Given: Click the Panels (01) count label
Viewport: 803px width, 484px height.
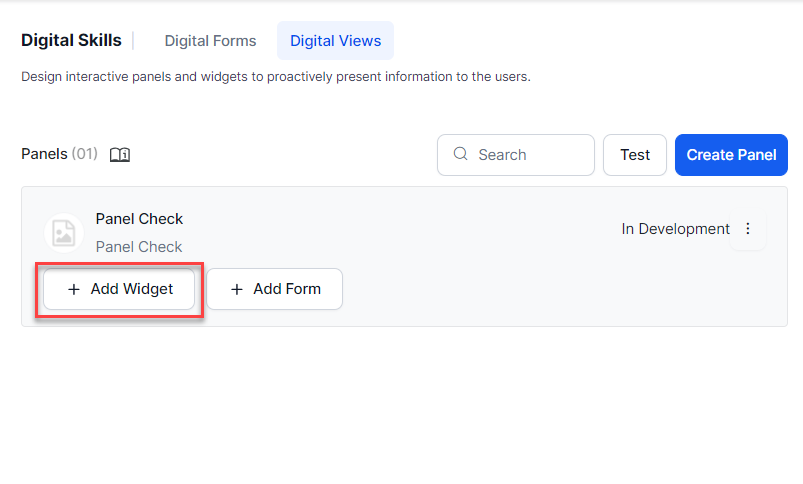Looking at the screenshot, I should (x=59, y=154).
